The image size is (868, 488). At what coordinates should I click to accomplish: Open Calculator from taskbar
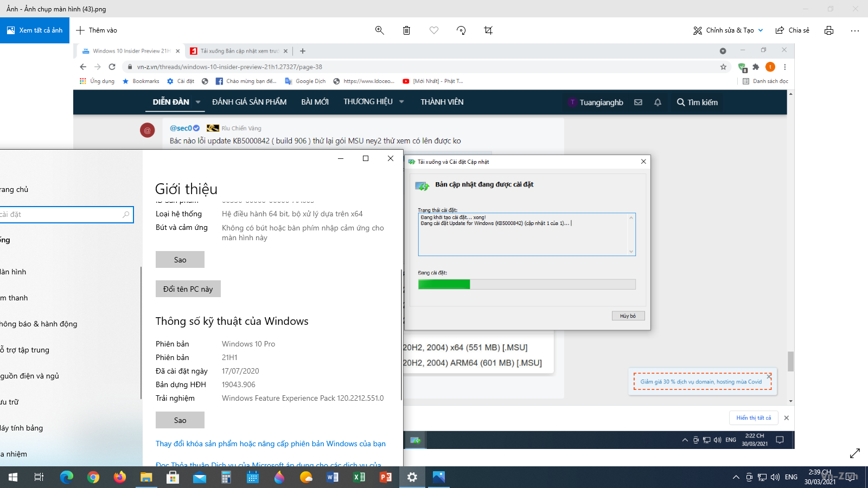tap(226, 477)
